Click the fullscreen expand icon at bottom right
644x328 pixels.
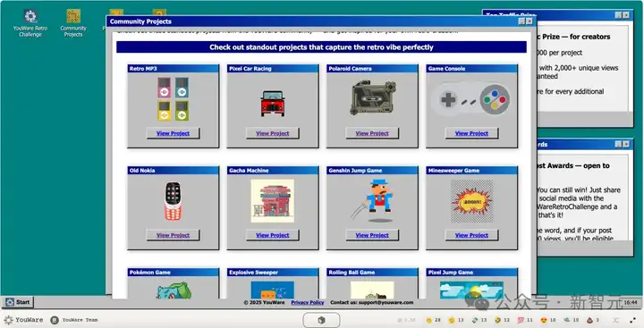click(x=632, y=320)
